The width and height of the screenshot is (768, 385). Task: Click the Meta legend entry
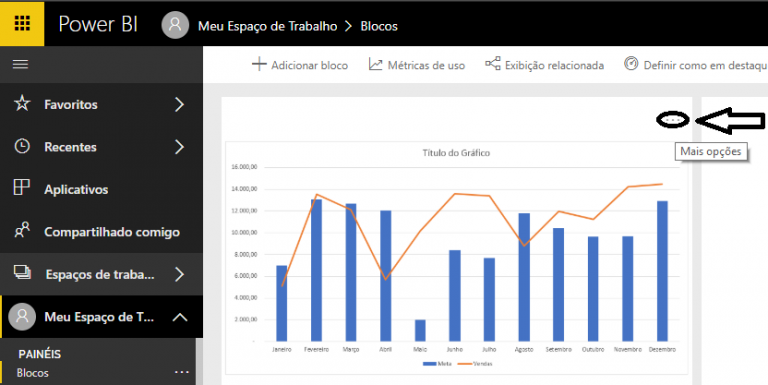click(x=437, y=364)
